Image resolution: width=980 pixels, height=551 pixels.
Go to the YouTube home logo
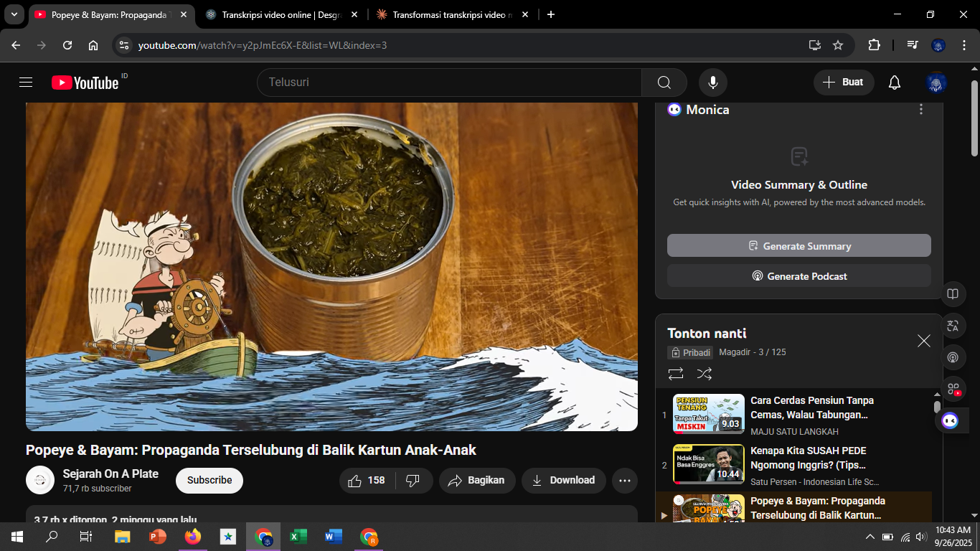tap(85, 83)
